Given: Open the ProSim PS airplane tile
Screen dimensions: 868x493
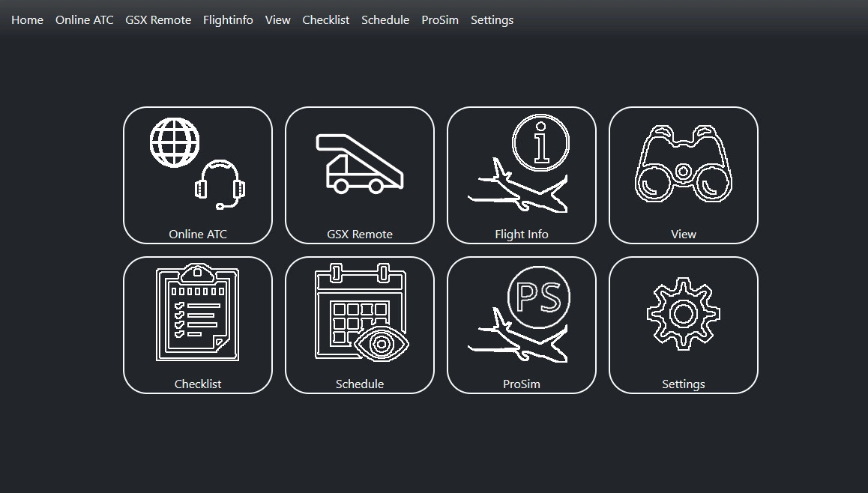Looking at the screenshot, I should click(522, 324).
